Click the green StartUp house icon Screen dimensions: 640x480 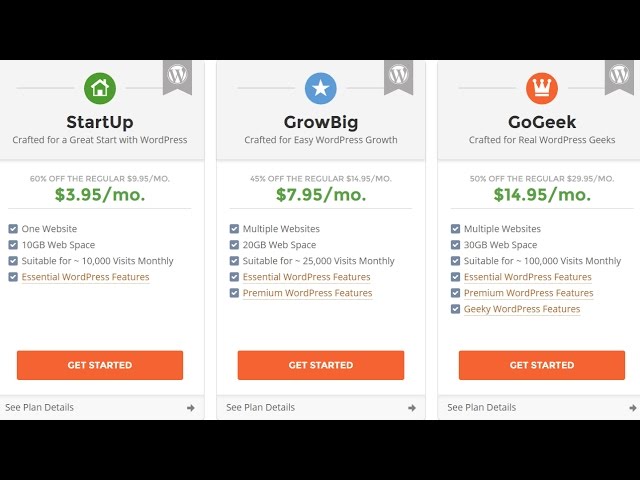(100, 88)
